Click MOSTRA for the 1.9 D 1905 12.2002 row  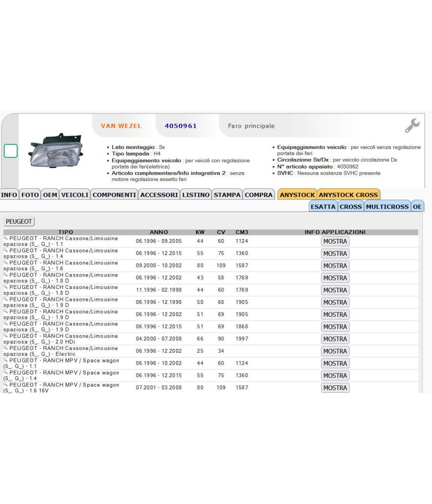click(x=335, y=315)
